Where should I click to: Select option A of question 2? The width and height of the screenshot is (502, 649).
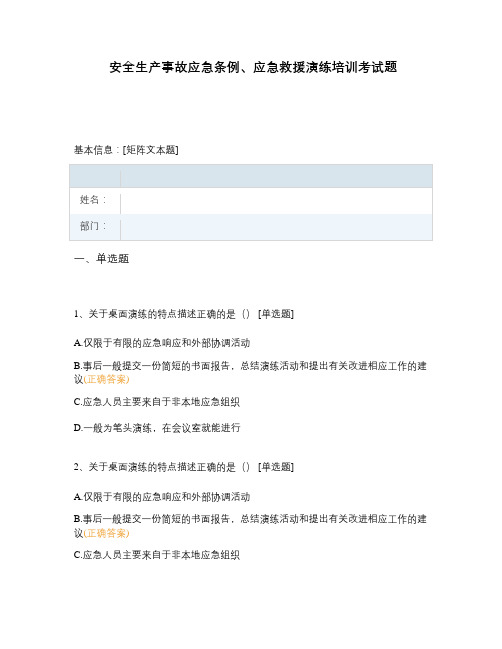pos(162,497)
